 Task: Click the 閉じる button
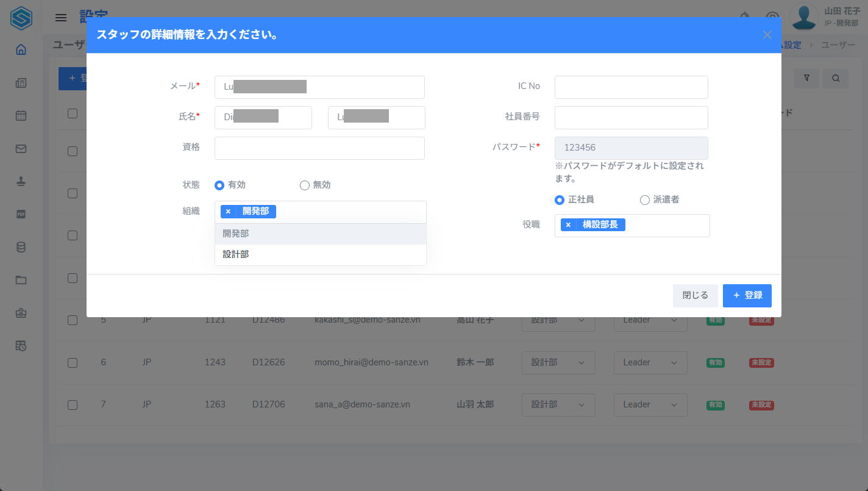pos(695,295)
